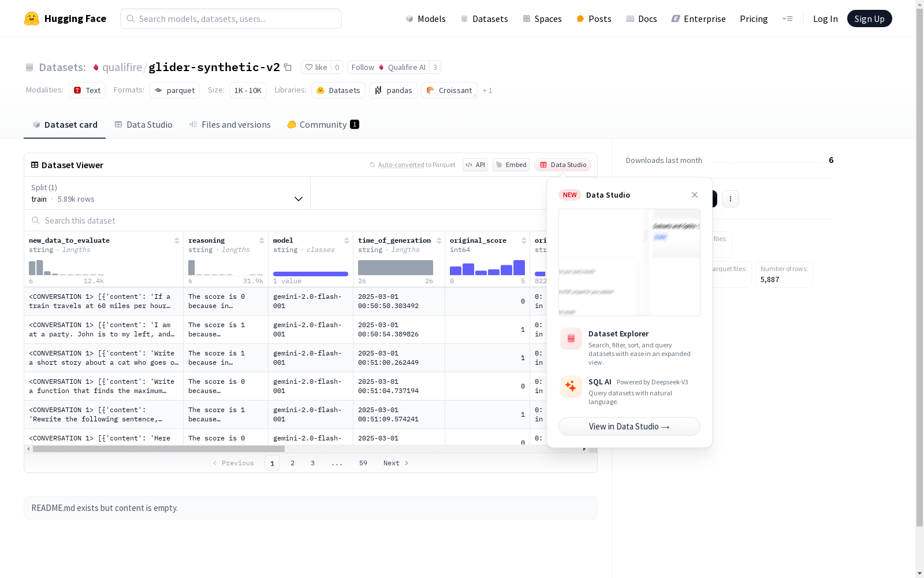Go to the Next page of rows

[x=396, y=463]
